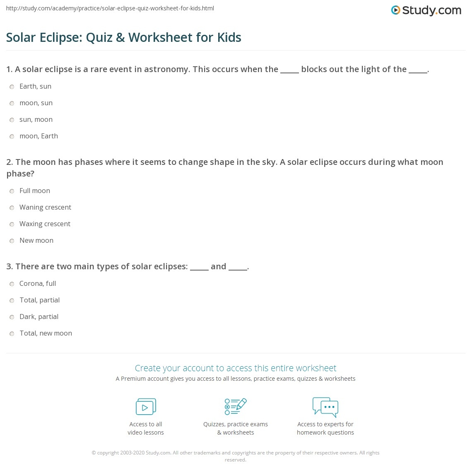
Task: Click "Access to experts for homework questions"
Action: coord(325,428)
